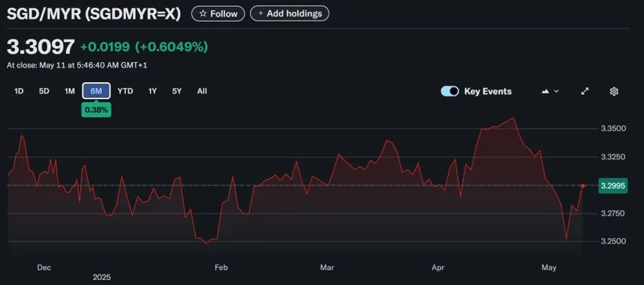Select the 1Y time range
Image resolution: width=644 pixels, height=285 pixels.
152,91
